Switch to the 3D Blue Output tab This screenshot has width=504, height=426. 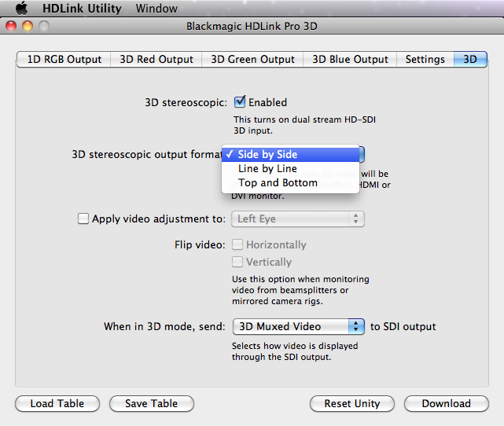[350, 60]
